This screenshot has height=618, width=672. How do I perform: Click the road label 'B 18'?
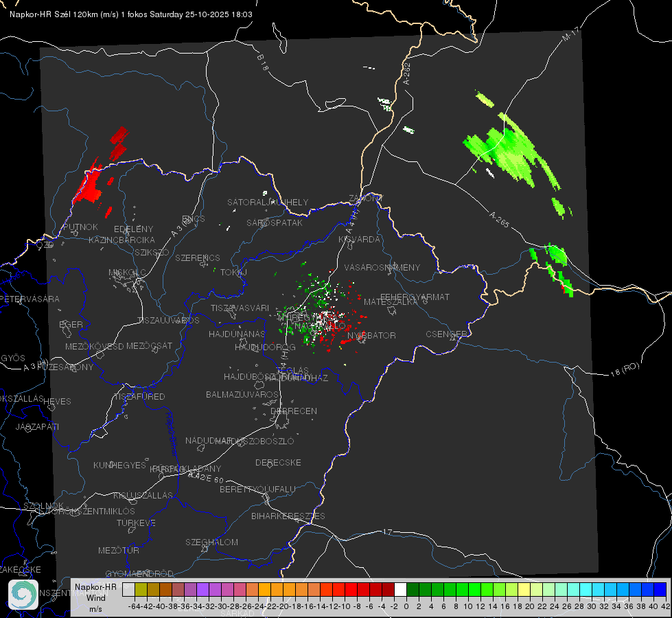(262, 62)
